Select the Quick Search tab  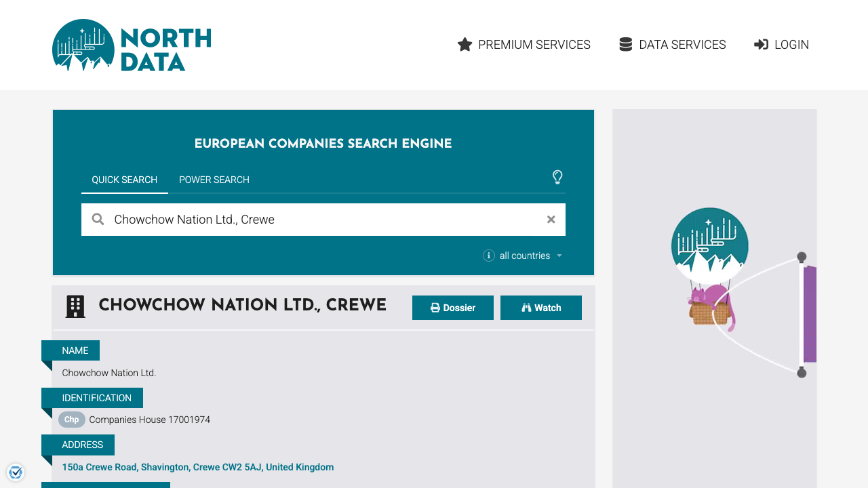[125, 180]
